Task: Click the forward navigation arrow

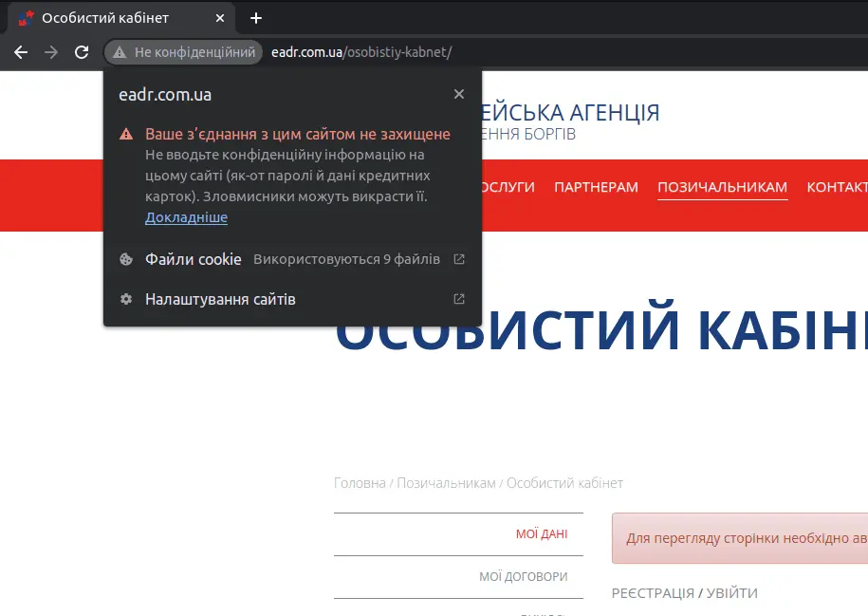Action: click(x=51, y=52)
